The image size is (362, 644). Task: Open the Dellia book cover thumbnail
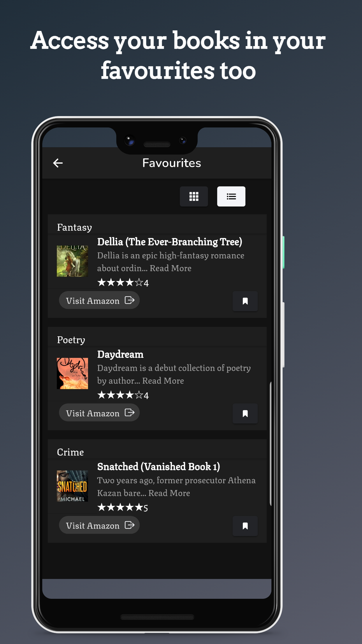coord(72,261)
